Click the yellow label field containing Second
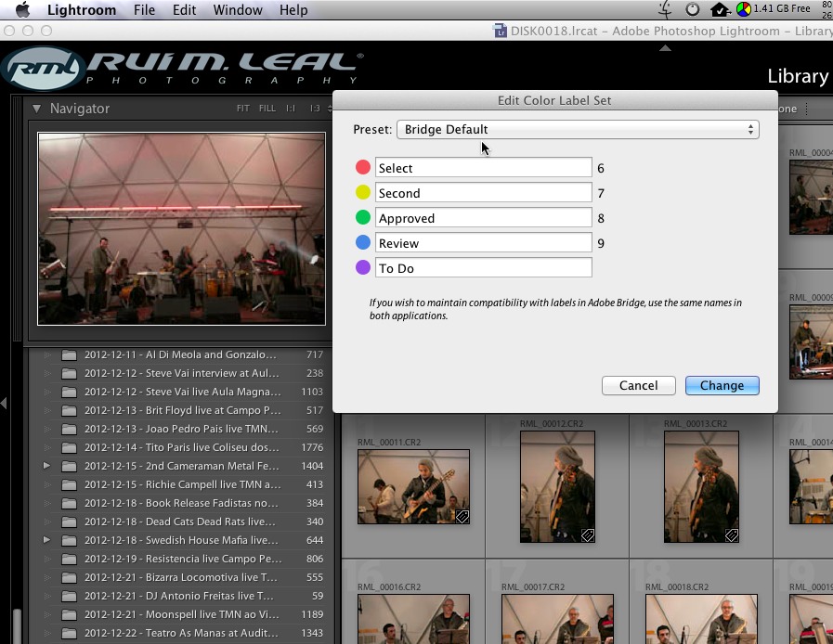 pyautogui.click(x=484, y=193)
